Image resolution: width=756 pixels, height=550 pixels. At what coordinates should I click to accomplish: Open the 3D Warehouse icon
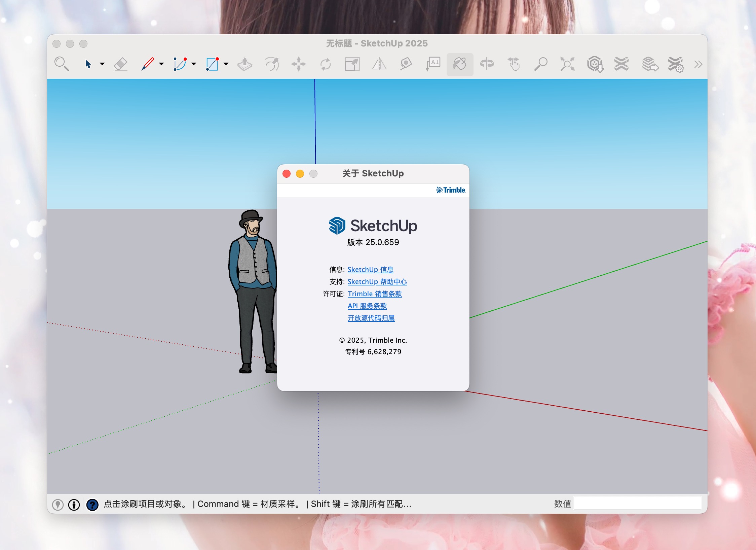point(595,64)
